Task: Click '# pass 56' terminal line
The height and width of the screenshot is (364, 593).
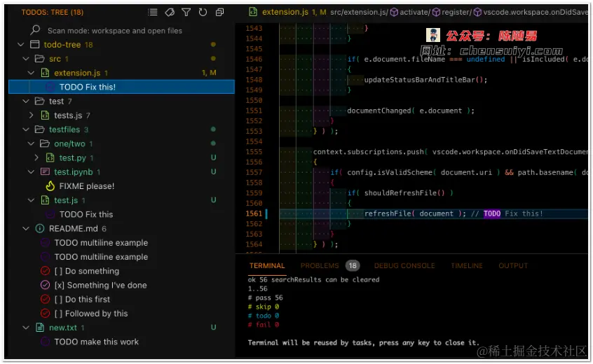Action: (266, 297)
